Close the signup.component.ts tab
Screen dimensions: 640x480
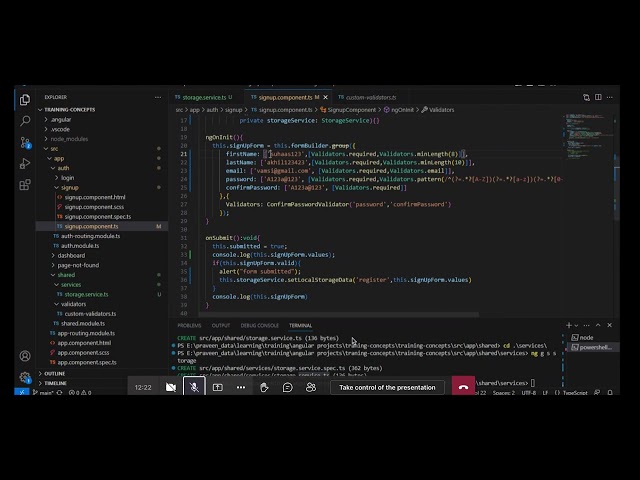325,97
